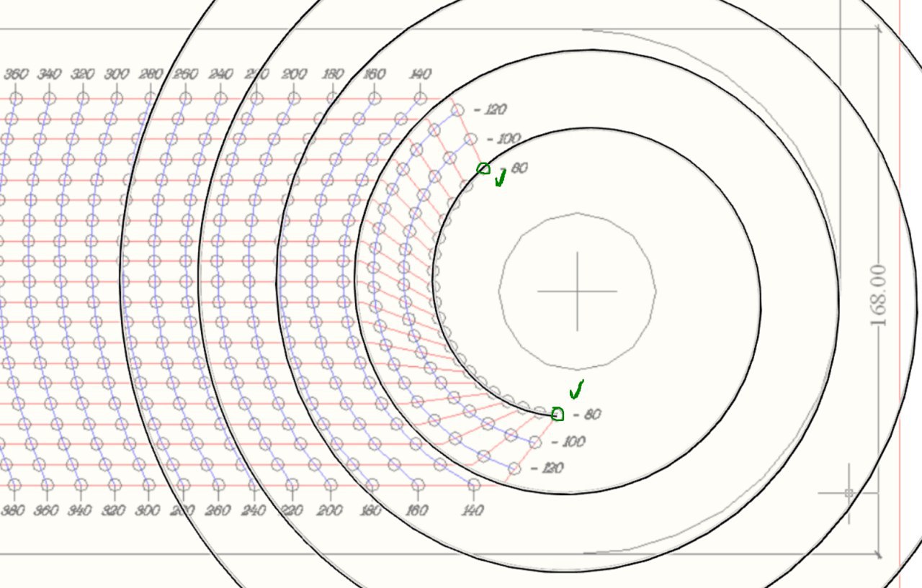The image size is (922, 588).
Task: Select the '160' label in the upper label row
Action: [x=375, y=74]
